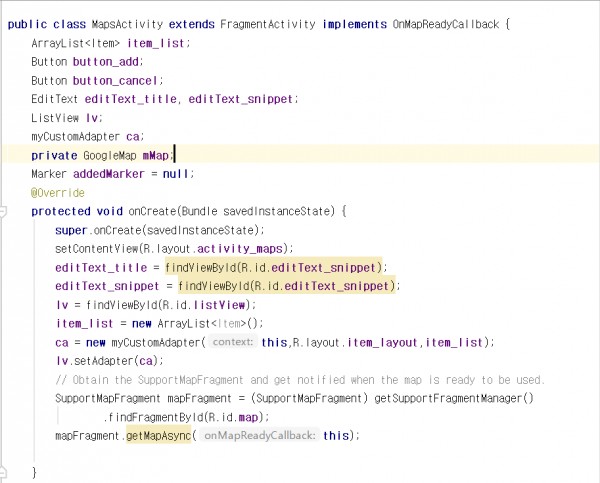Click the 'context:' parameter hint
The image size is (600, 483).
click(233, 342)
